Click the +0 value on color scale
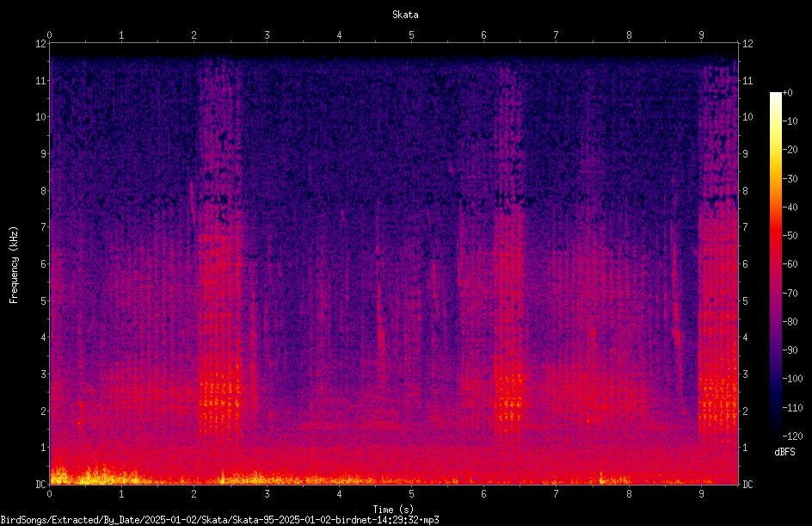 point(787,93)
